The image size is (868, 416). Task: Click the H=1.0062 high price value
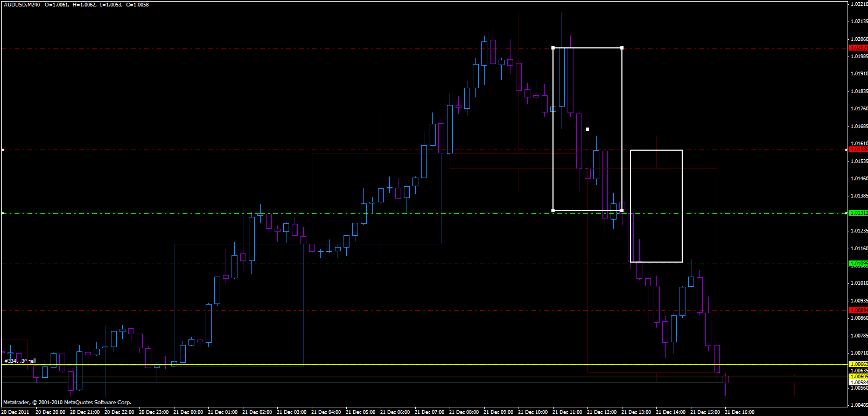click(x=85, y=5)
